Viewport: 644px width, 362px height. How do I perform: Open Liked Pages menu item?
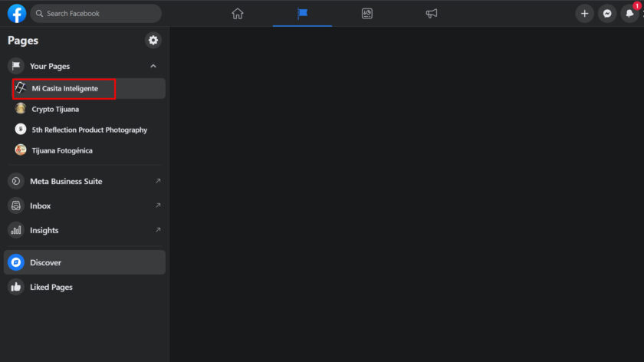tap(51, 287)
